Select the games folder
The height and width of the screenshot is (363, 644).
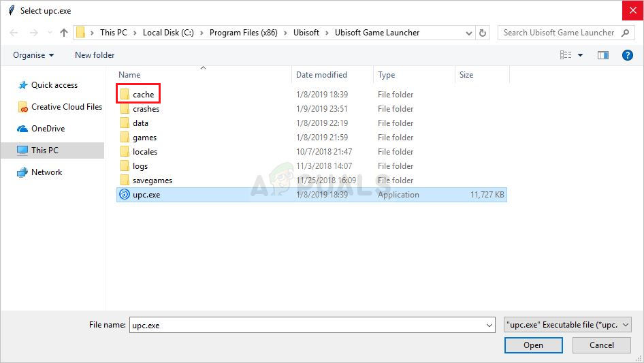(x=144, y=138)
